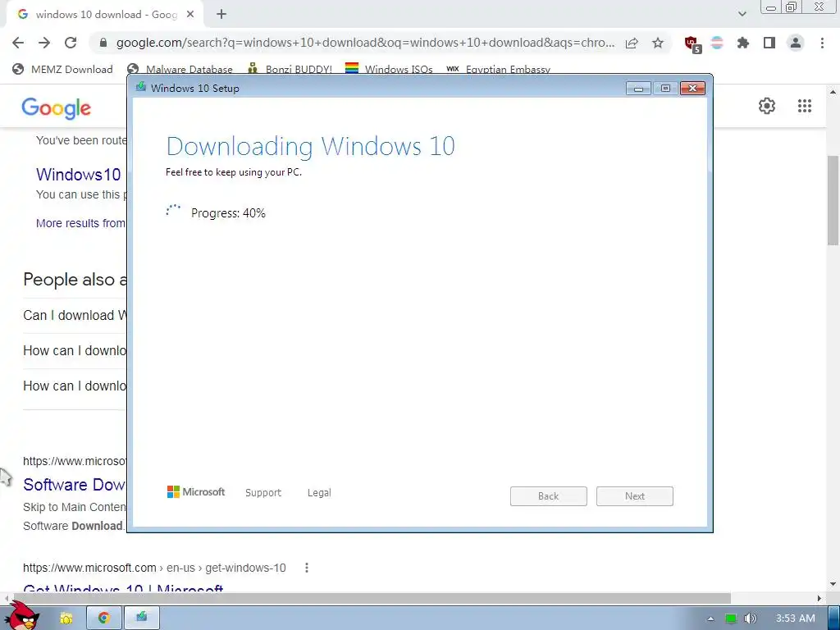Open Google apps grid
The height and width of the screenshot is (630, 840).
click(804, 106)
